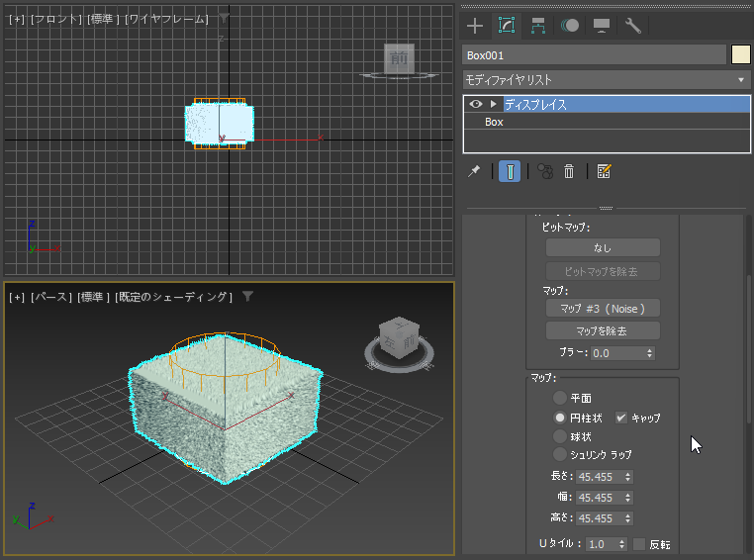This screenshot has height=560, width=754.
Task: Click the 幅 value field
Action: click(600, 498)
